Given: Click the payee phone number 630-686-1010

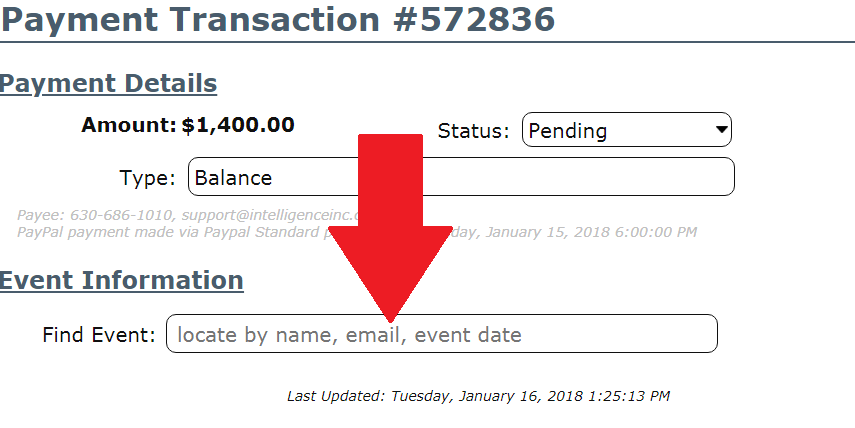Looking at the screenshot, I should pyautogui.click(x=114, y=215).
